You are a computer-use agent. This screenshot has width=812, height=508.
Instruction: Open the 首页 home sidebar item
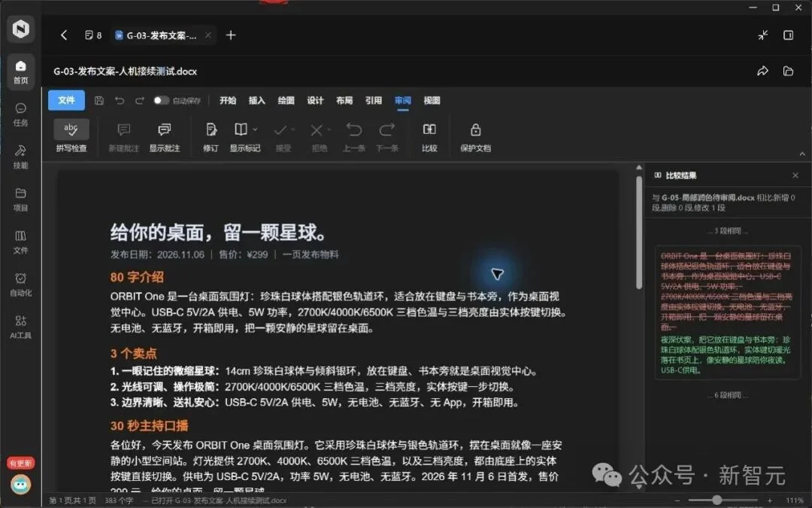coord(21,71)
